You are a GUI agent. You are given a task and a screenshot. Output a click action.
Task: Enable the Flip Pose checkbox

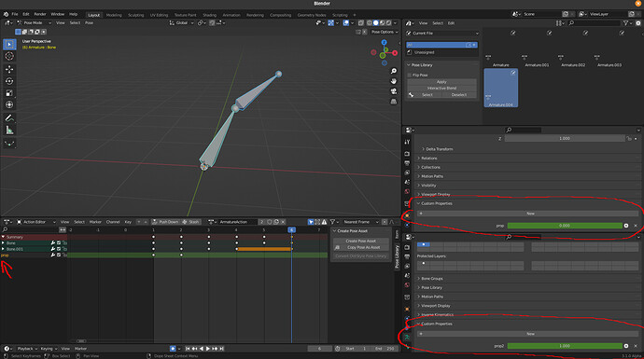pyautogui.click(x=410, y=76)
